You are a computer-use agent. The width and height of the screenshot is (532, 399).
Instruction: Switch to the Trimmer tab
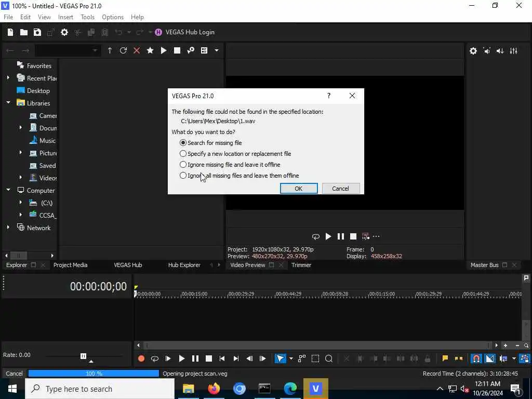301,265
